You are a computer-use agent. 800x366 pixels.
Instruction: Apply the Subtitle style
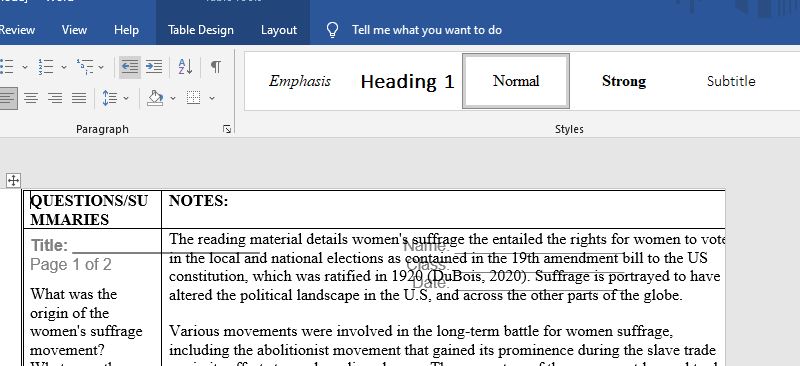pos(731,81)
